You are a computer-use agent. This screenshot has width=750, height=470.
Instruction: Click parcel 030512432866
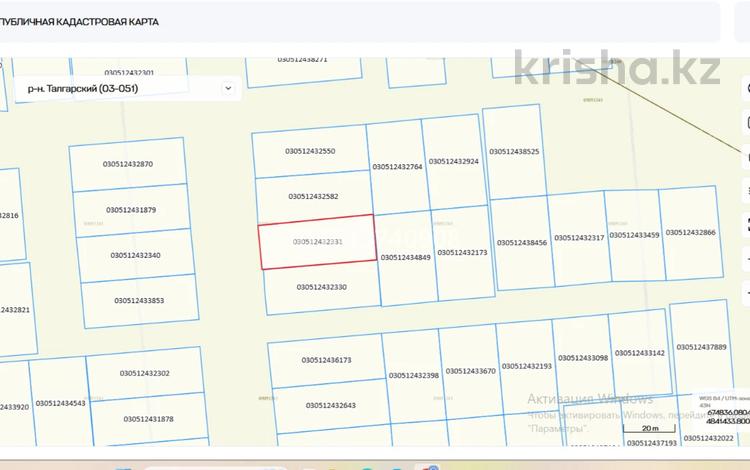pos(691,232)
